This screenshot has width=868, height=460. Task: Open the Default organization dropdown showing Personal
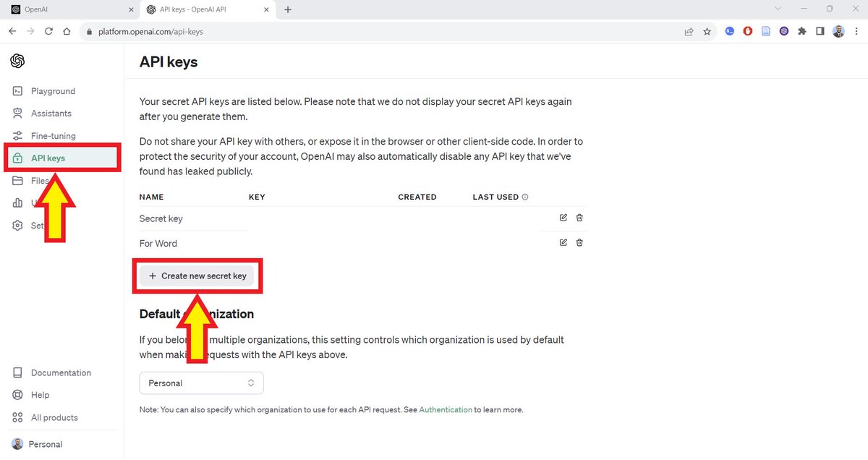coord(201,383)
